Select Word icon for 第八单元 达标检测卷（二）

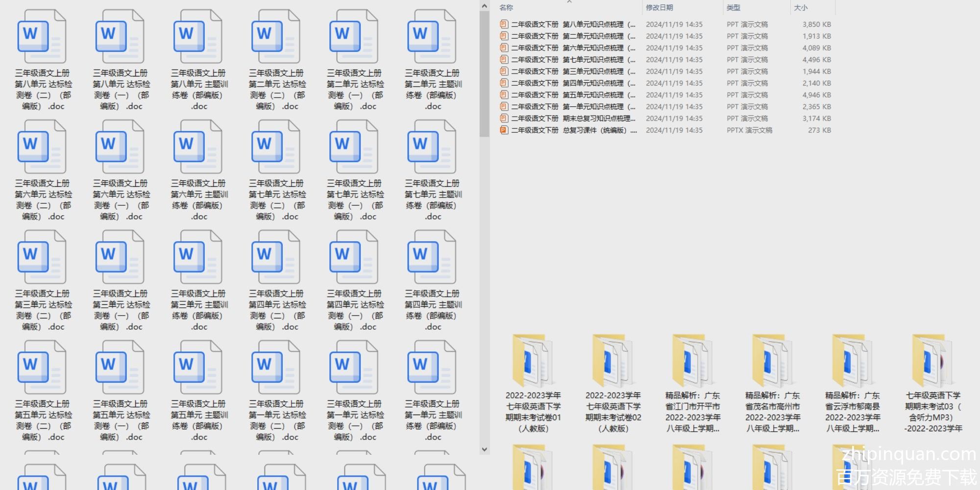tap(42, 37)
